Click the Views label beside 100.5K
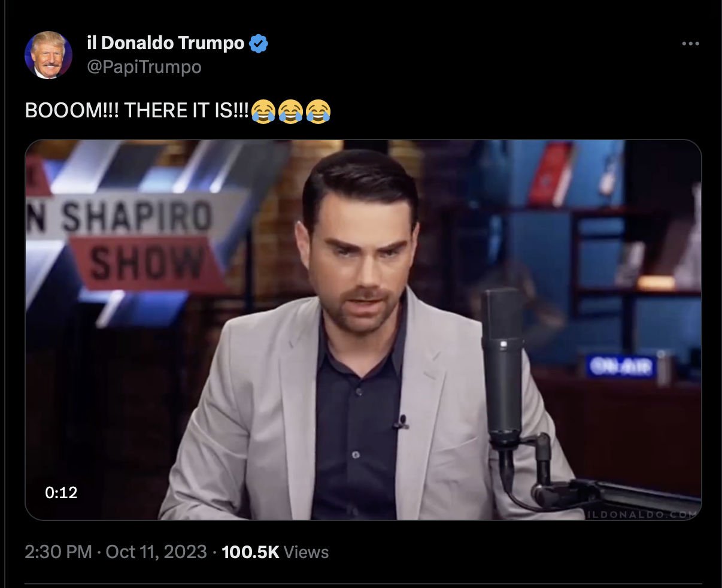The width and height of the screenshot is (722, 588). [306, 552]
